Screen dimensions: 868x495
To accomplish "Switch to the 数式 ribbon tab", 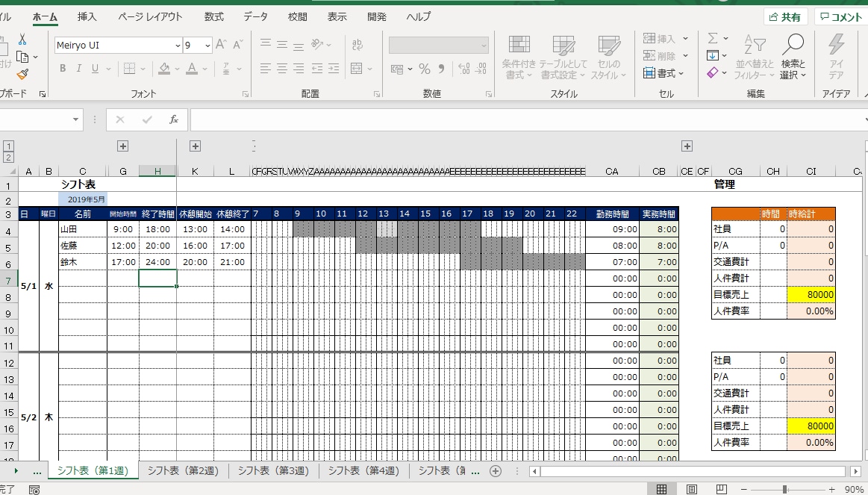I will (213, 16).
